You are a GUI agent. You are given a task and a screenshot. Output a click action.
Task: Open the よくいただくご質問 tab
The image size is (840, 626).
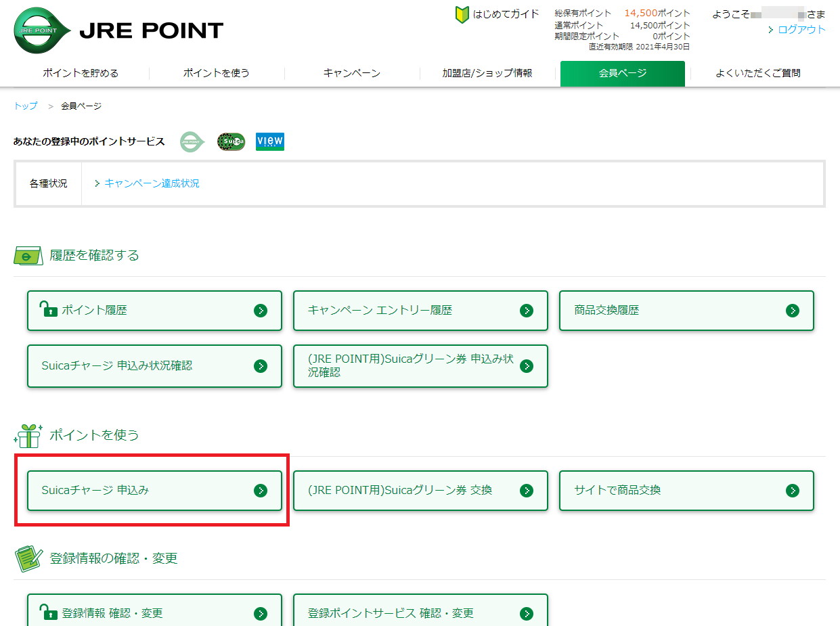tap(758, 73)
